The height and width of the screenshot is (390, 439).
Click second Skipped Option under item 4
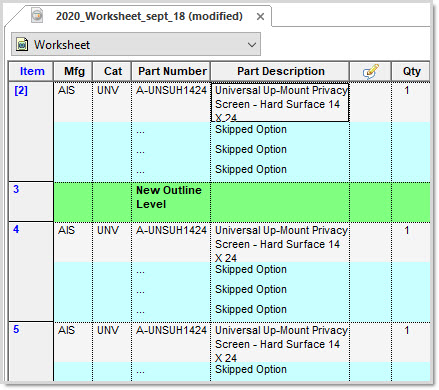coord(251,289)
